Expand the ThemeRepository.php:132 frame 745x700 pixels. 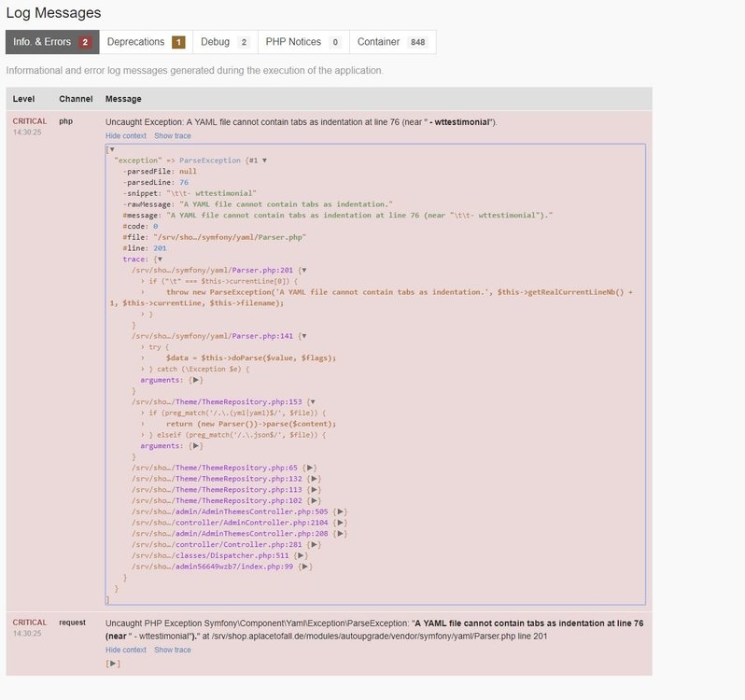[314, 479]
